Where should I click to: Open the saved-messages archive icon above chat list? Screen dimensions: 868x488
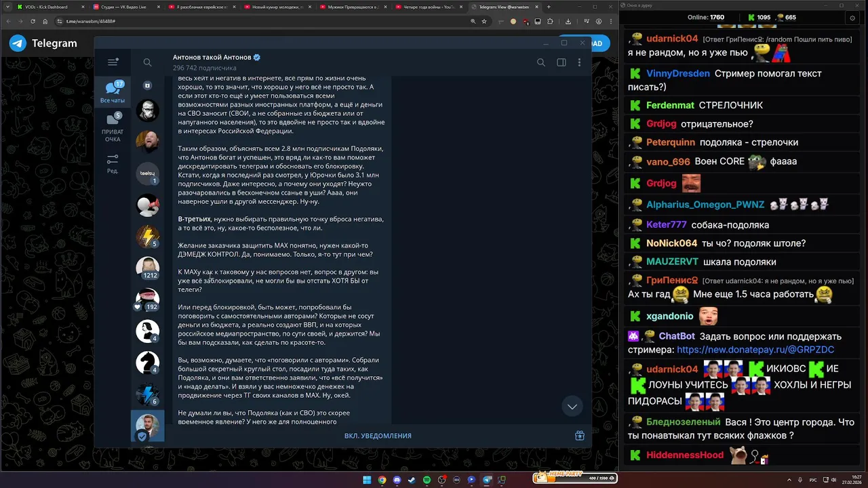pos(147,85)
